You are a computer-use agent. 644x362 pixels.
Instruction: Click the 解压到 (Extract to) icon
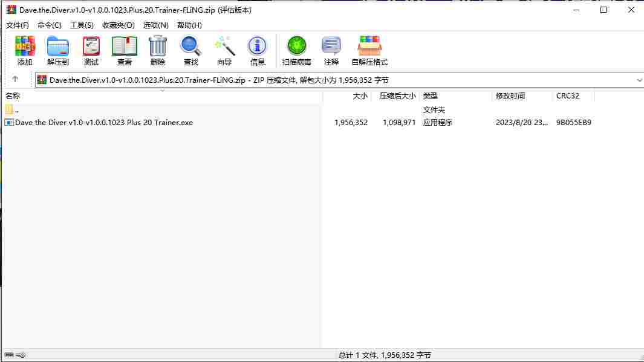point(57,51)
